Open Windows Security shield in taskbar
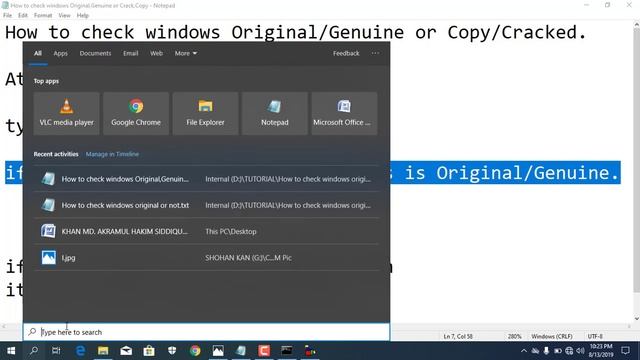Screen dimensions: 640x360 pyautogui.click(x=172, y=351)
